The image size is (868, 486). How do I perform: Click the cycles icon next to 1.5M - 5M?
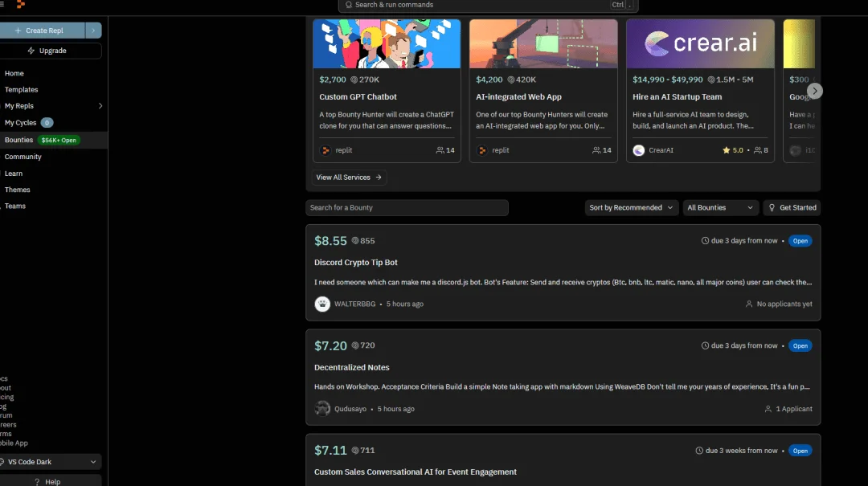[711, 80]
